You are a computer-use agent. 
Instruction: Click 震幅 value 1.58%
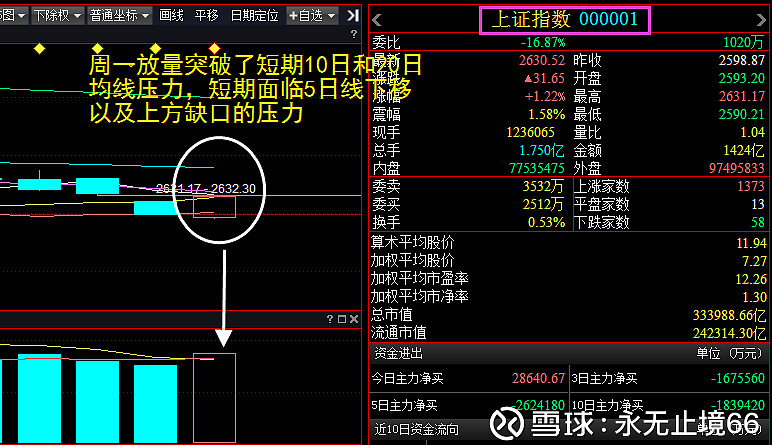pos(547,114)
